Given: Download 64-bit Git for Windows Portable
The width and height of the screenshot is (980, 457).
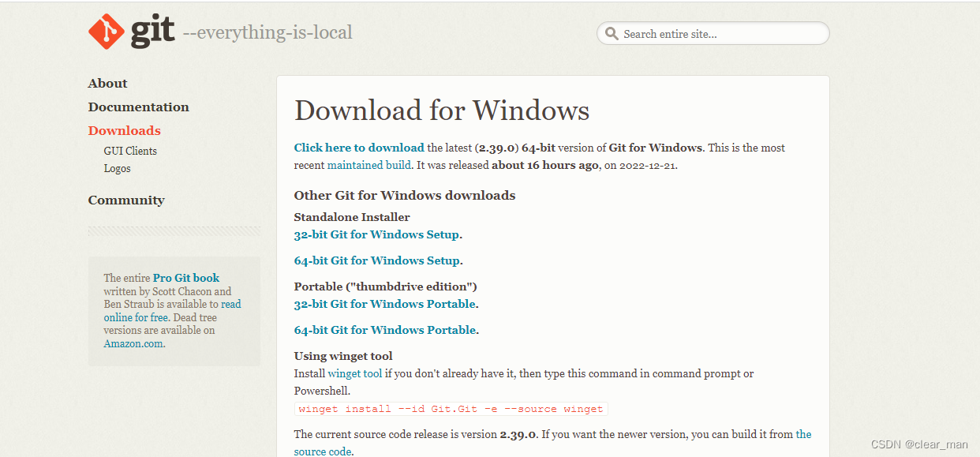Looking at the screenshot, I should [x=385, y=330].
